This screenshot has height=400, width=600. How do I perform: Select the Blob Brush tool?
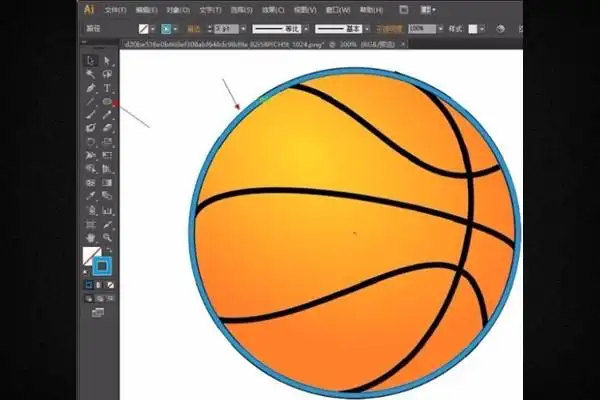91,128
